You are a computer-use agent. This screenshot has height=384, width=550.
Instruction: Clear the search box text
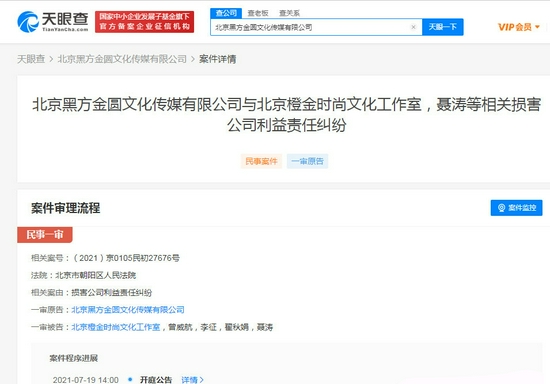point(413,27)
